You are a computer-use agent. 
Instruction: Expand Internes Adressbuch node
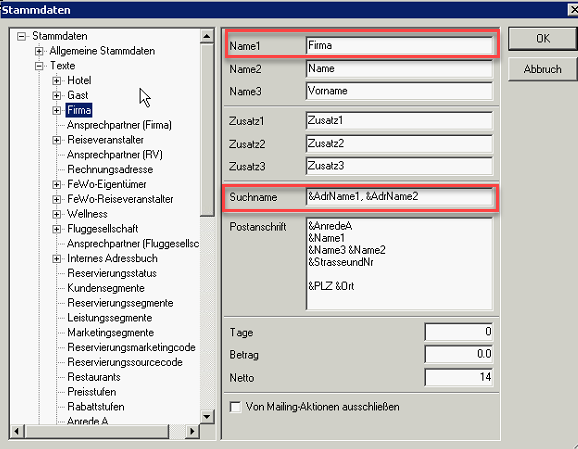pyautogui.click(x=56, y=259)
